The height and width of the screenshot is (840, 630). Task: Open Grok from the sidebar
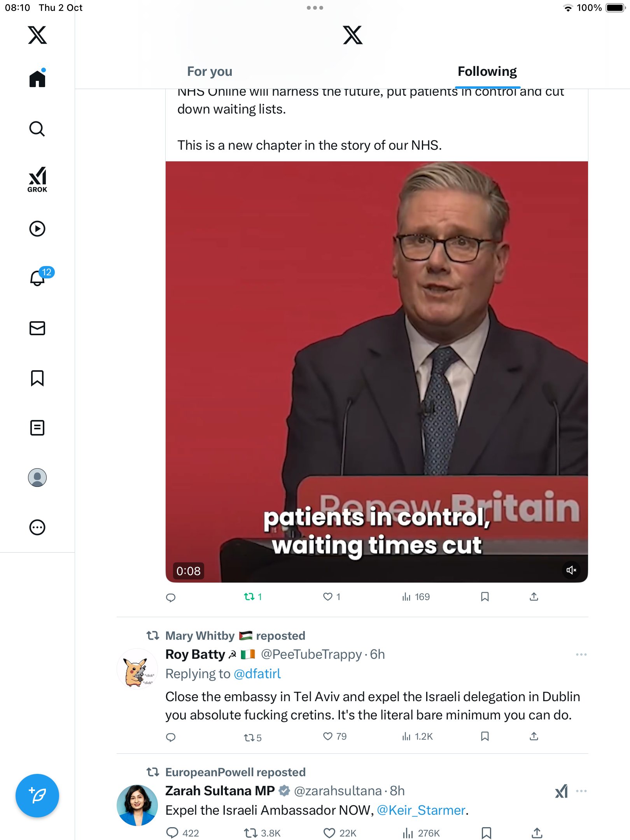37,180
